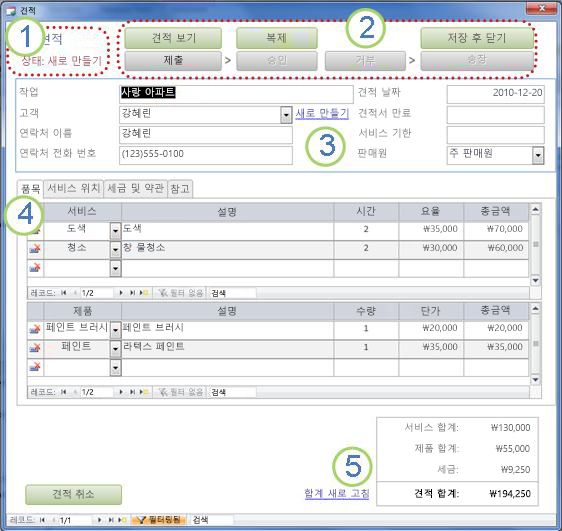Click the up arrow of products list scrollbar

tap(535, 308)
